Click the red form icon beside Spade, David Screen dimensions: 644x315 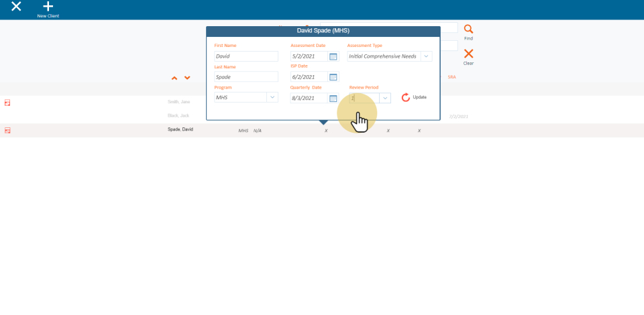(8, 130)
